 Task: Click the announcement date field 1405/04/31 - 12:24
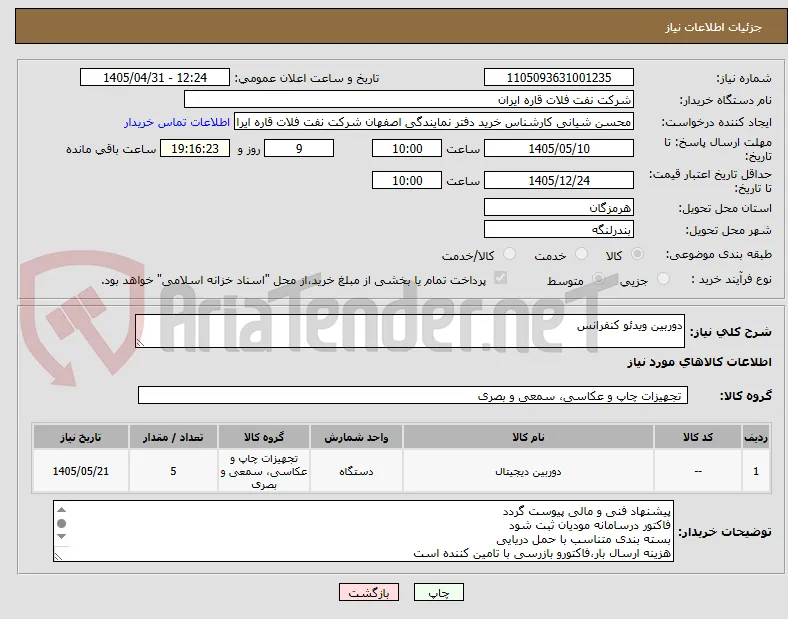coord(155,77)
